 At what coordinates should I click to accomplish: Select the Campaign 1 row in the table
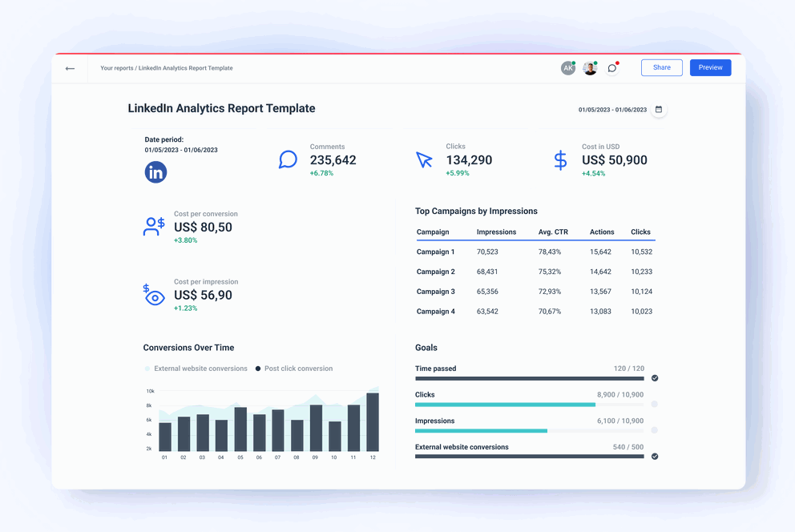click(x=438, y=252)
